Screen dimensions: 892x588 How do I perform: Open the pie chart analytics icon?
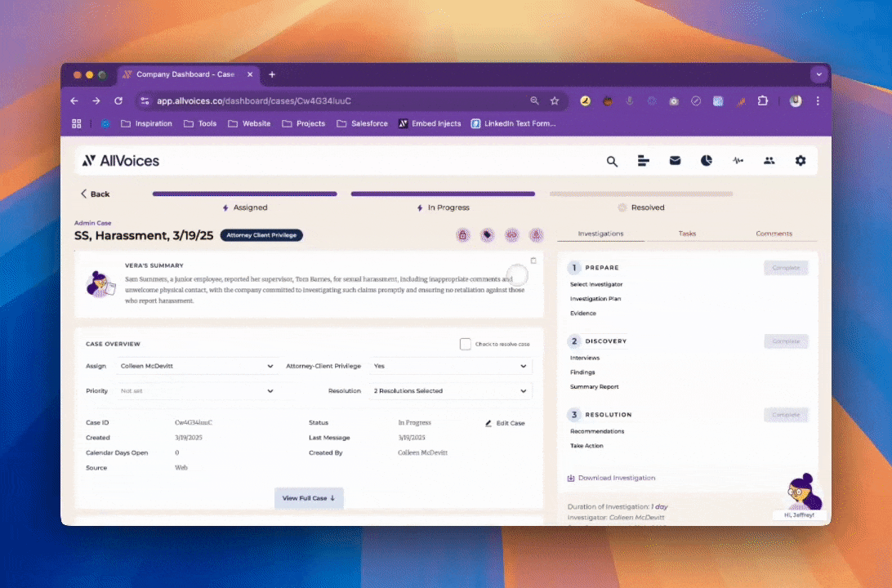[706, 161]
